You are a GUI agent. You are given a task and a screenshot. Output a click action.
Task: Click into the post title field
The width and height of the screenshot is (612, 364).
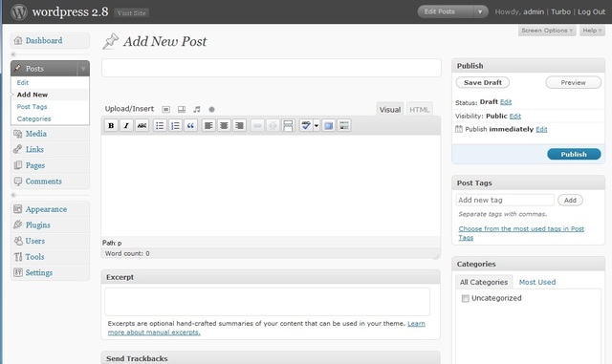click(x=272, y=68)
